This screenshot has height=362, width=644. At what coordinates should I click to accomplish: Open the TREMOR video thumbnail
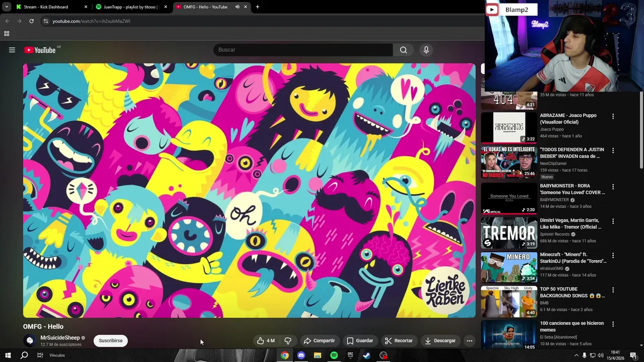pyautogui.click(x=509, y=233)
